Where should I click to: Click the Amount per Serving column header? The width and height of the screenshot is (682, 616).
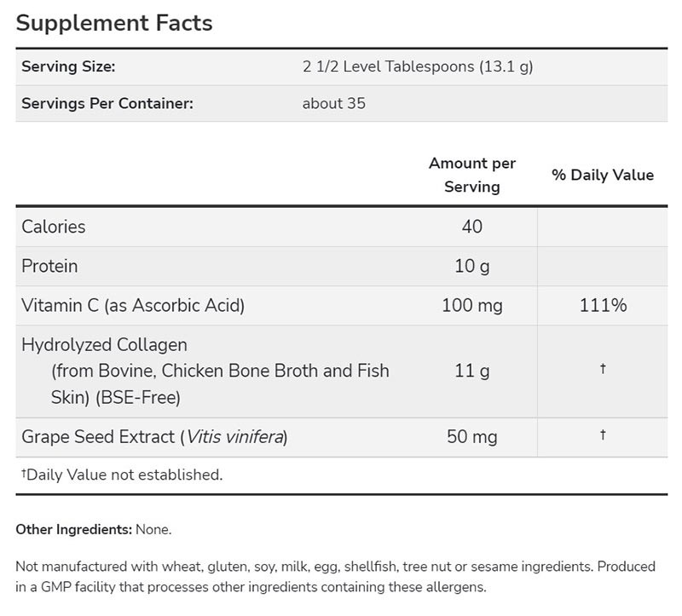471,175
